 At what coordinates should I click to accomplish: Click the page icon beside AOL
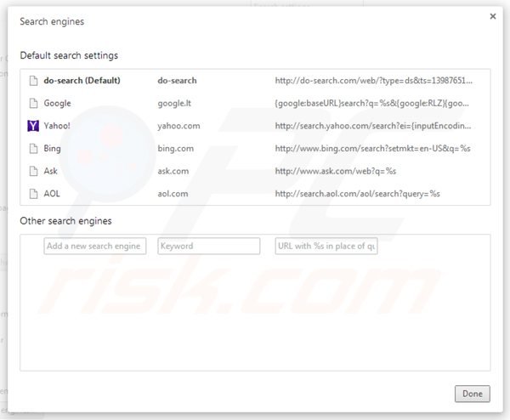pos(33,194)
